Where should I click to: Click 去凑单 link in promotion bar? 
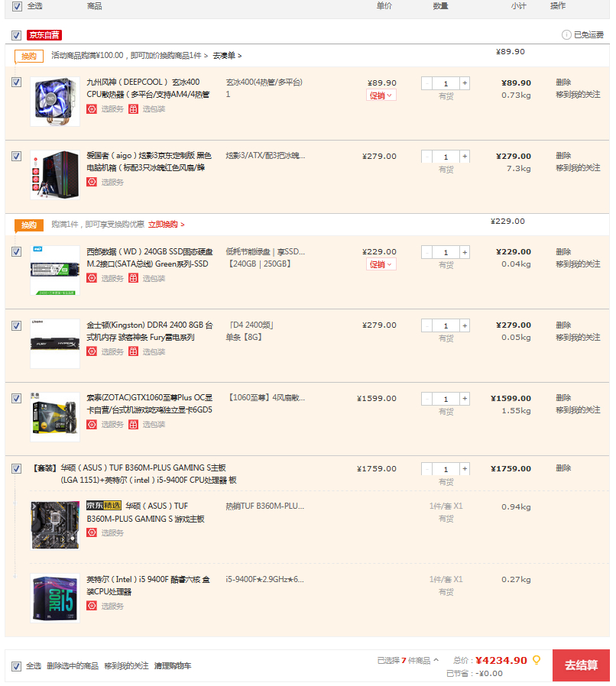click(x=227, y=56)
